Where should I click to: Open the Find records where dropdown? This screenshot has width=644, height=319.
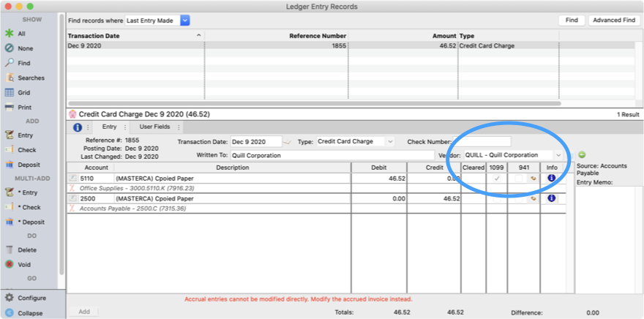184,20
